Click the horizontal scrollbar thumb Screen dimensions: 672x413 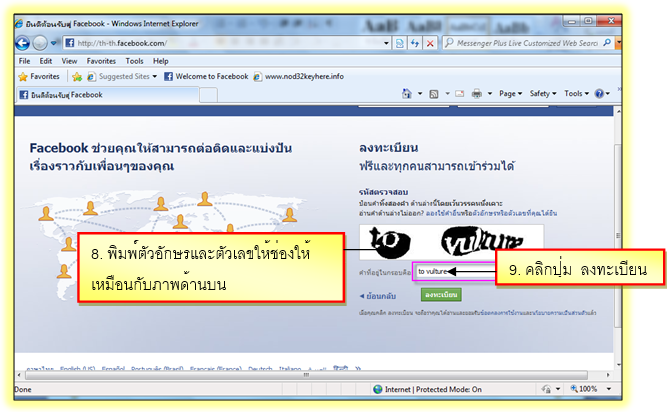click(x=306, y=375)
